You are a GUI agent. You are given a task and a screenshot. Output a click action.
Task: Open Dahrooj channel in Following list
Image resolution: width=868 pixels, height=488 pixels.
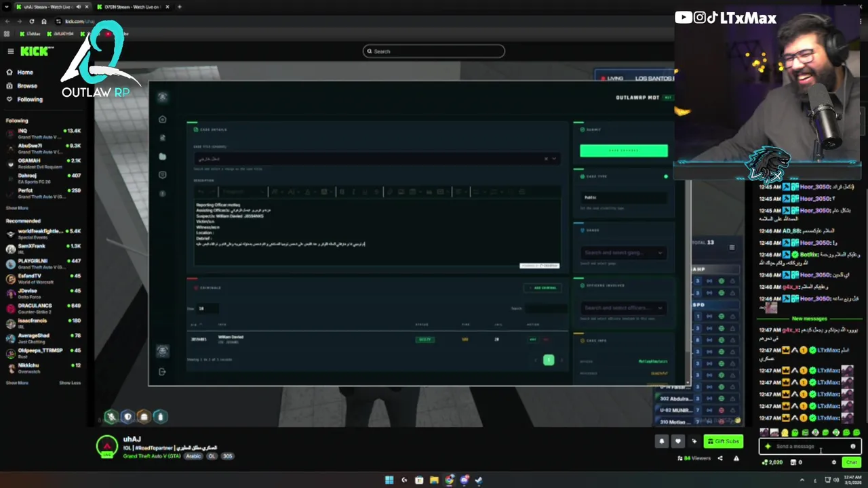coord(43,178)
